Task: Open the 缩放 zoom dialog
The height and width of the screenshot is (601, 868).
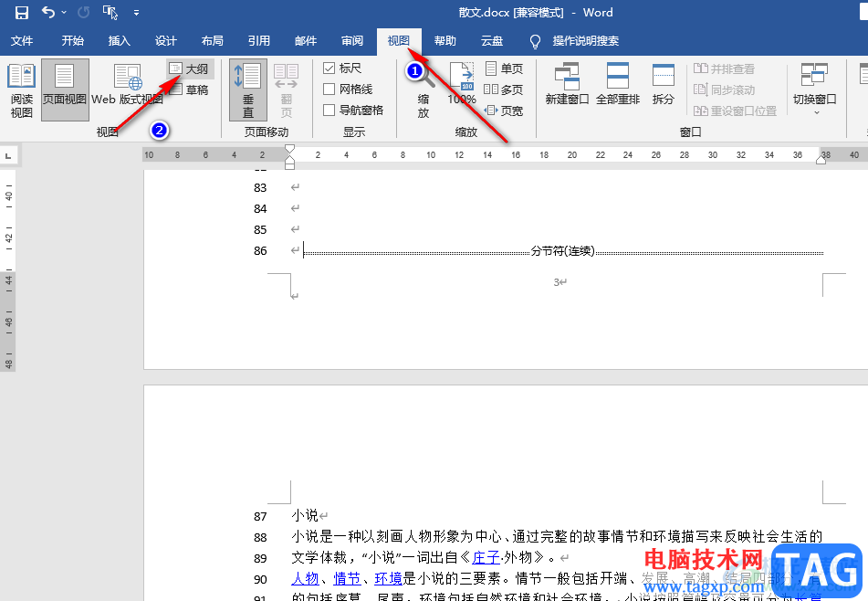Action: 424,91
